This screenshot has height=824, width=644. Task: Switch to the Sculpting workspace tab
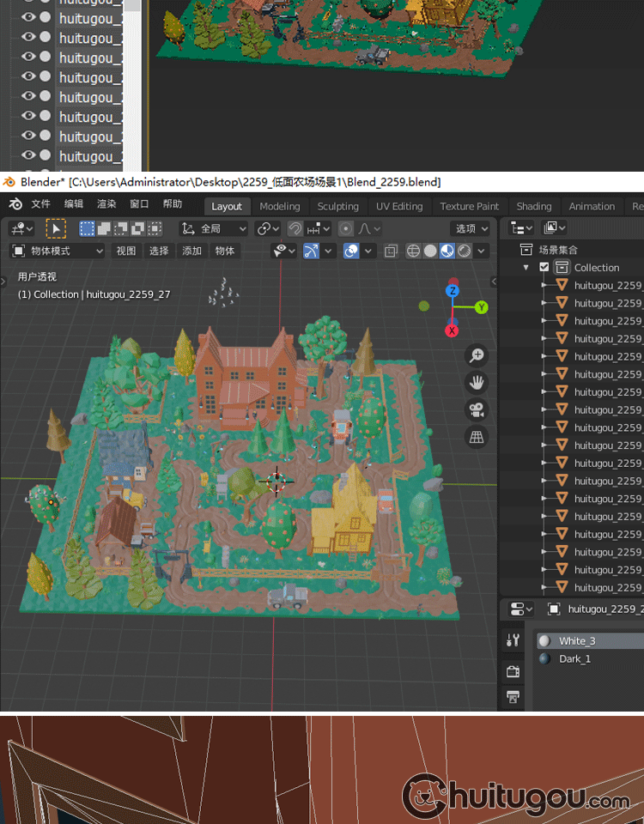[337, 206]
